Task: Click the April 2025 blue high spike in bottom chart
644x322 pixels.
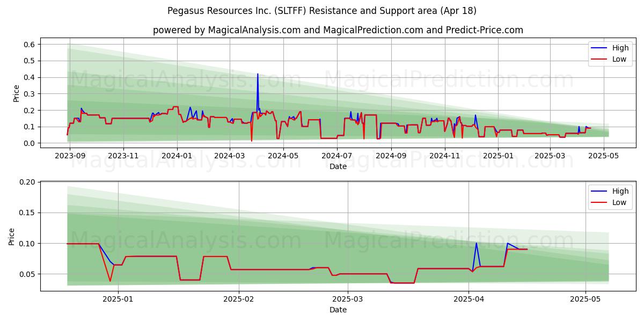Action: (476, 244)
